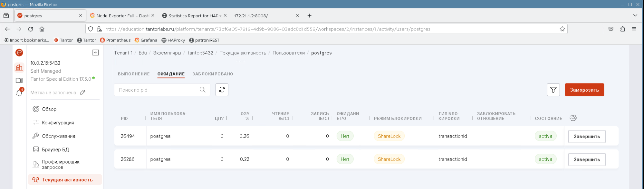Terminate process 26494 with Завершить
644x189 pixels.
586,136
